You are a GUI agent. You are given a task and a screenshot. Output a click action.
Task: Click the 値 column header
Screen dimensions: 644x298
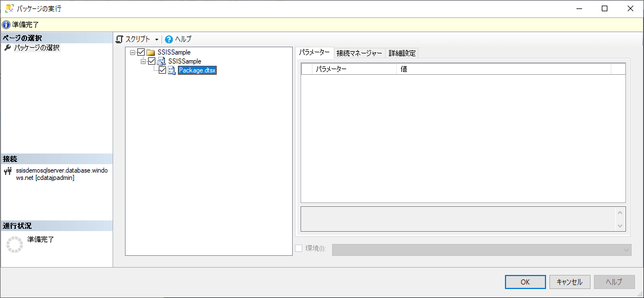504,69
